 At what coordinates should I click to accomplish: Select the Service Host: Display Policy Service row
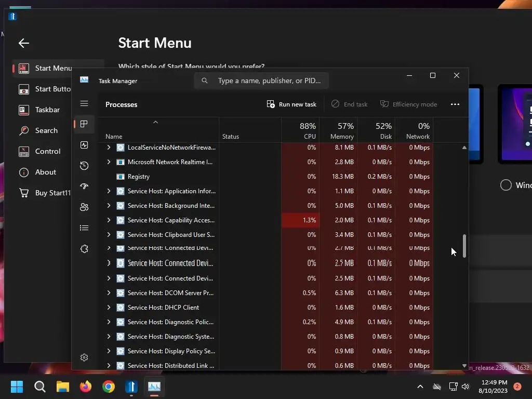[x=265, y=351]
